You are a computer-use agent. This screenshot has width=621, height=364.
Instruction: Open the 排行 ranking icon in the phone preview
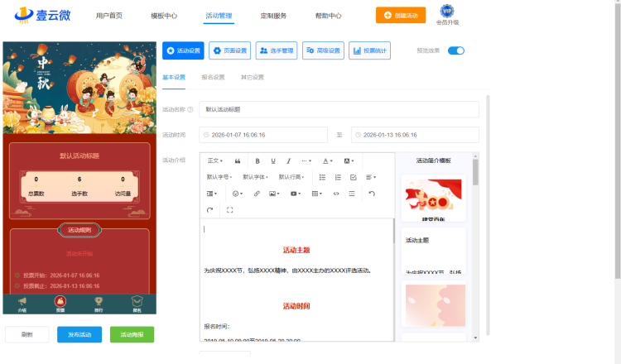(99, 303)
